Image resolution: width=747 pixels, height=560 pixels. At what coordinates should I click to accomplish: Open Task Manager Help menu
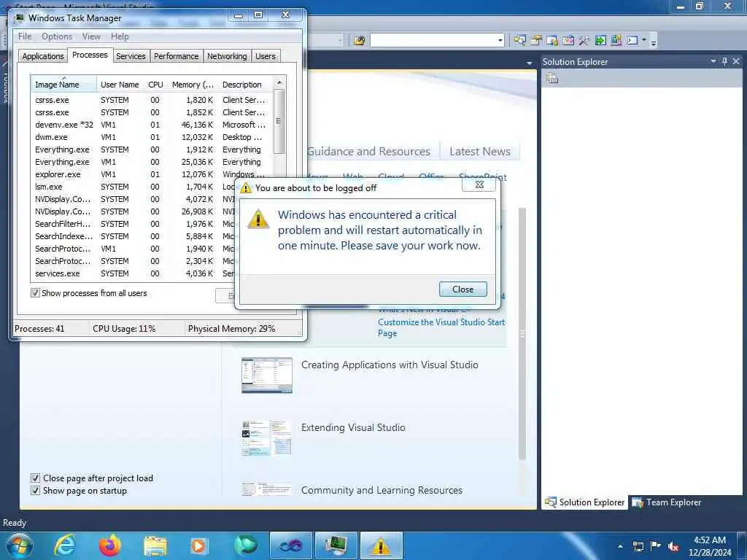[x=120, y=36]
